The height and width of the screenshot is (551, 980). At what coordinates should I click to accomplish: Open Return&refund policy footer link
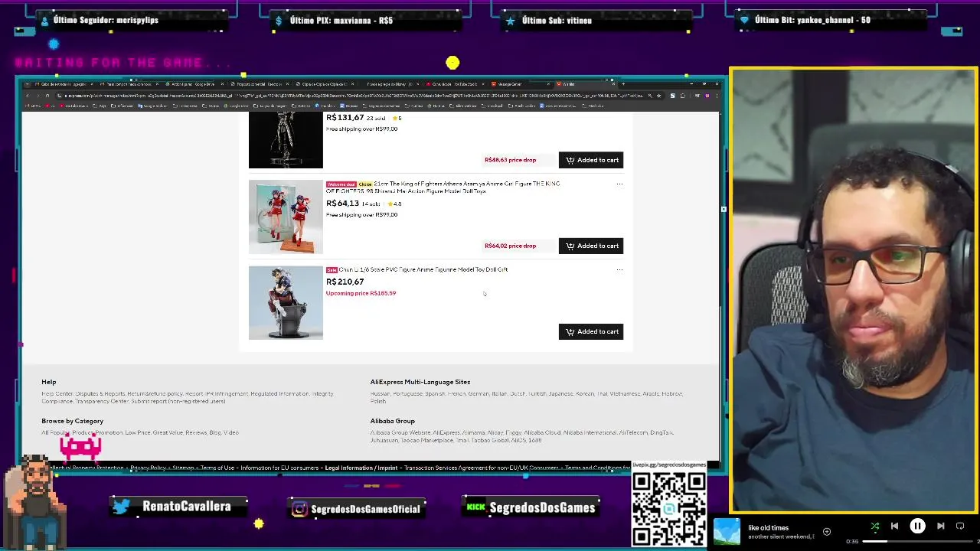155,394
